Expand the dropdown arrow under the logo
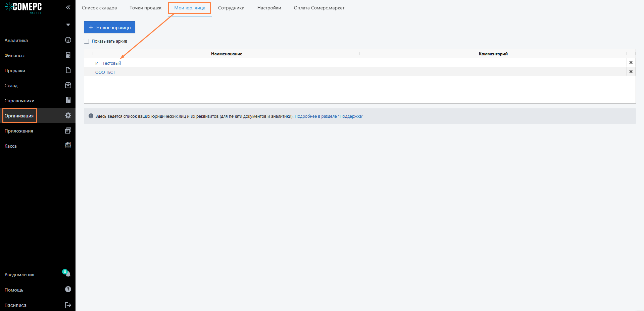This screenshot has height=311, width=644. 68,25
